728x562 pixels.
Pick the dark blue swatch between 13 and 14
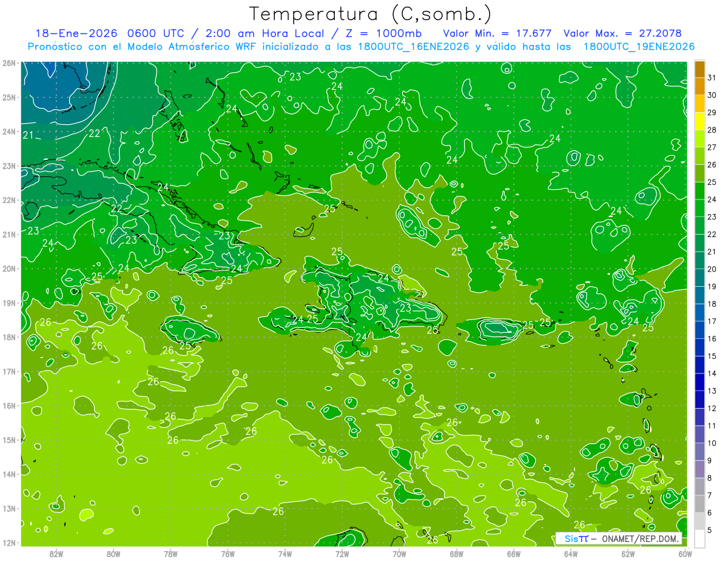click(x=699, y=382)
